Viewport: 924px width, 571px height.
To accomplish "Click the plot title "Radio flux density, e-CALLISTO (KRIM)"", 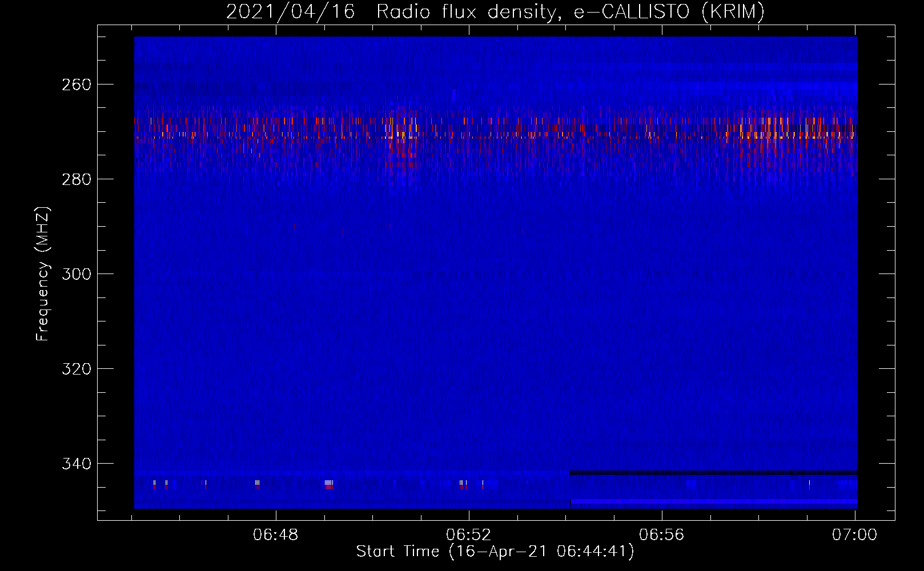I will click(x=570, y=12).
